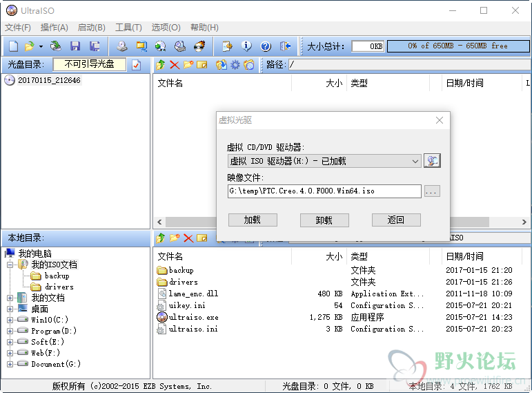Click the red X Delete icon in local pane

(188, 238)
